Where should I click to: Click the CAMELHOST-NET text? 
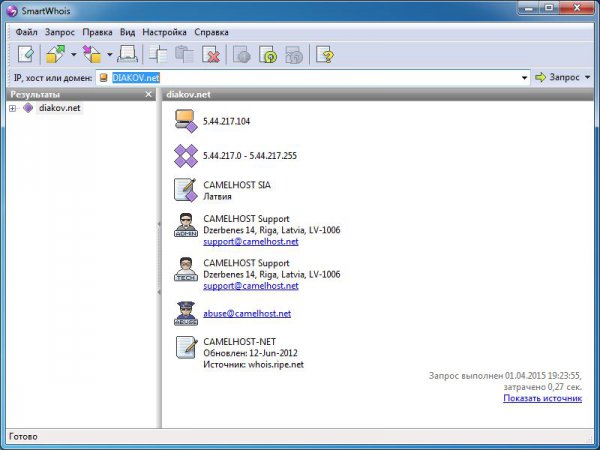[240, 341]
